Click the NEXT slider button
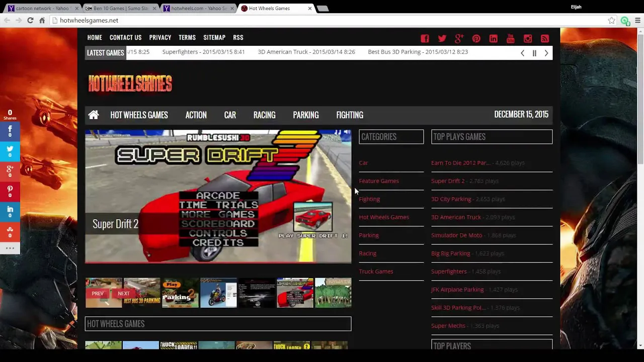Image resolution: width=644 pixels, height=362 pixels. click(123, 294)
